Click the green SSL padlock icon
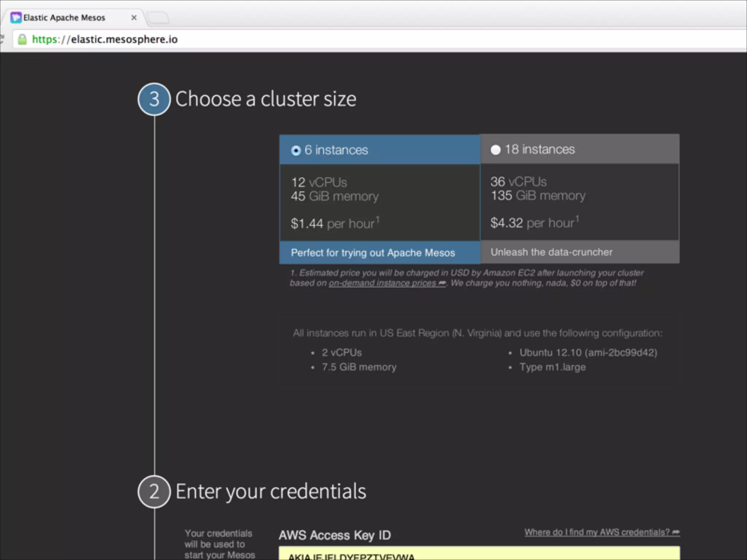 pos(22,39)
